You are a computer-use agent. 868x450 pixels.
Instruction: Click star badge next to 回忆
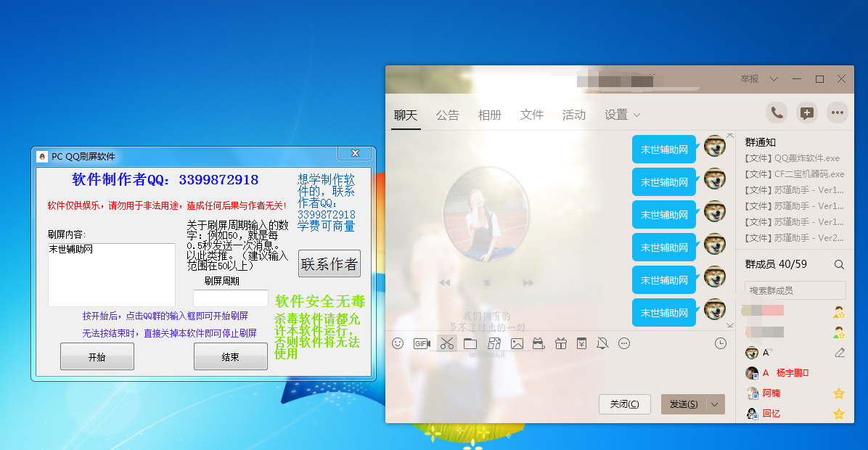839,414
